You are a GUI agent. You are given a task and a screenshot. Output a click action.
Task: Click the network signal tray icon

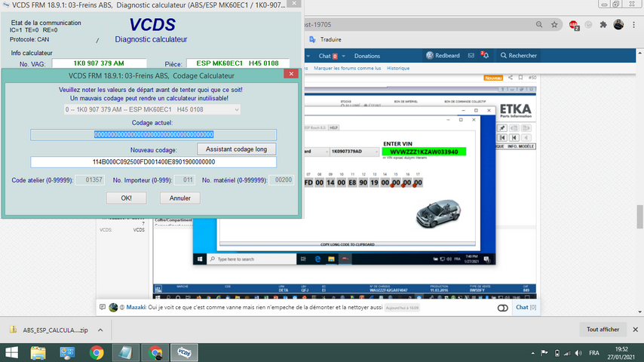pos(567,353)
